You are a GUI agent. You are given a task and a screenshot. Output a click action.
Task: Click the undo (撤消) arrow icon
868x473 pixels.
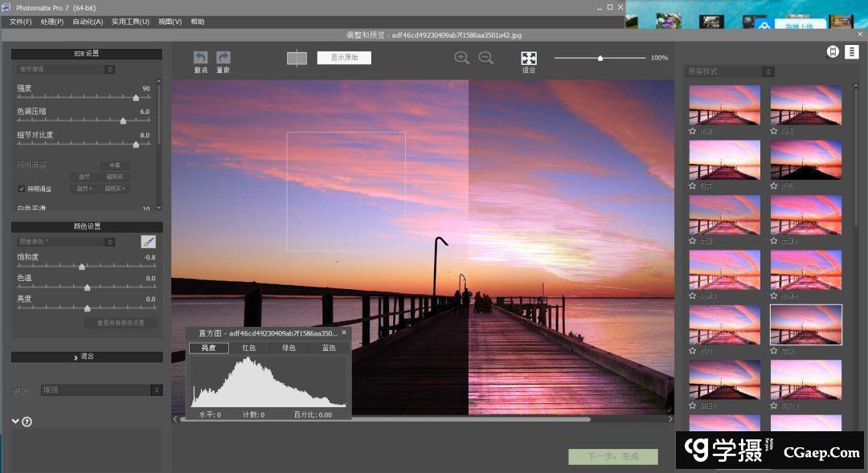click(200, 58)
